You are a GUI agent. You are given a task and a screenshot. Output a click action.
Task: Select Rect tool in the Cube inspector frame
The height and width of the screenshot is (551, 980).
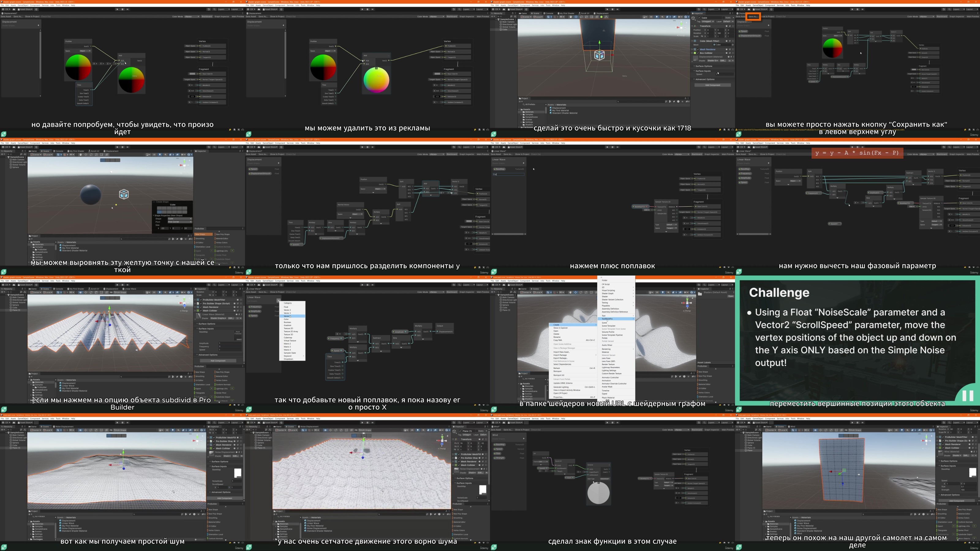point(592,17)
